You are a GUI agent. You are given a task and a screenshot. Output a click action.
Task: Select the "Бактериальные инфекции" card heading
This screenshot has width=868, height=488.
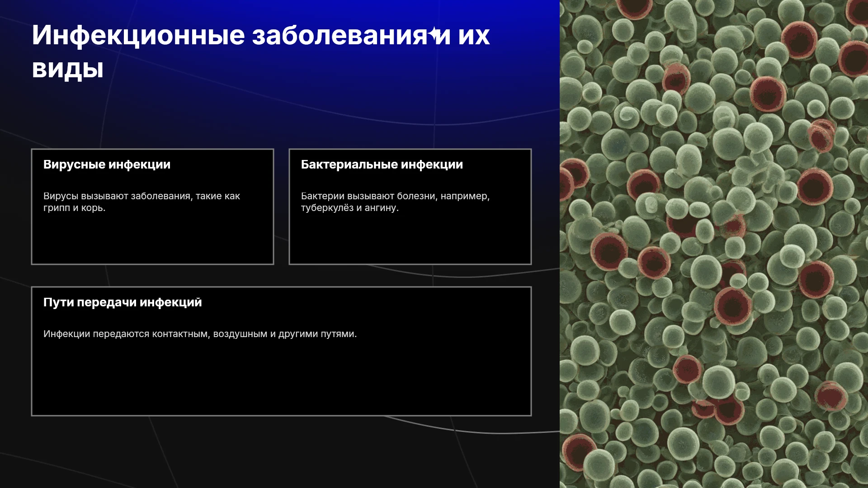click(382, 164)
